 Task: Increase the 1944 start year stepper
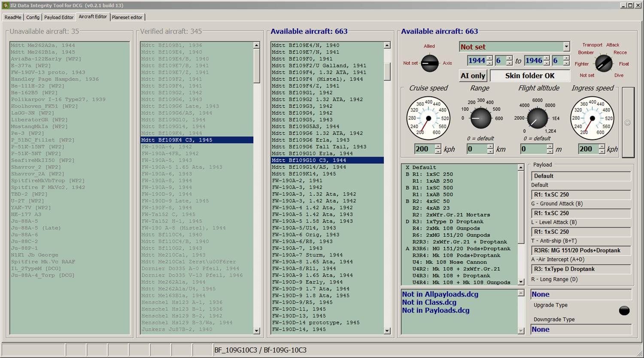tap(489, 58)
